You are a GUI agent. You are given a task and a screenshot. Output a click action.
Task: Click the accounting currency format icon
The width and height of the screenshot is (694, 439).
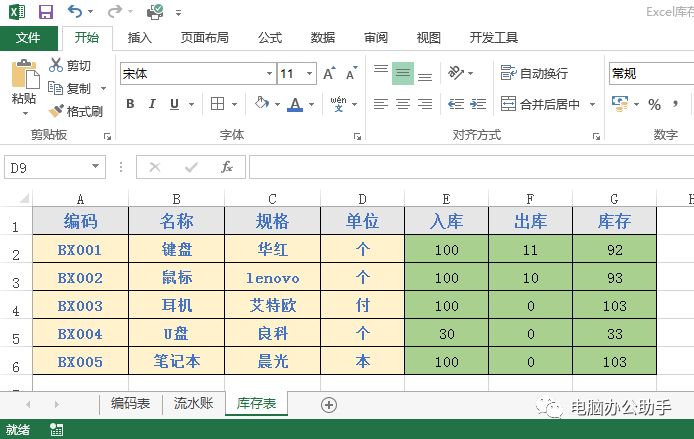pyautogui.click(x=620, y=104)
